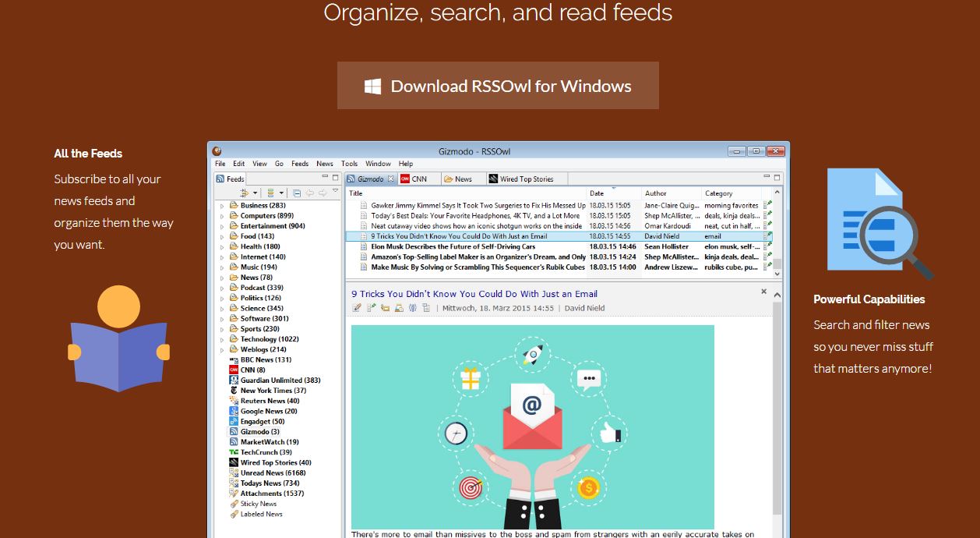980x538 pixels.
Task: Open the Sticky News bin icon
Action: click(234, 504)
